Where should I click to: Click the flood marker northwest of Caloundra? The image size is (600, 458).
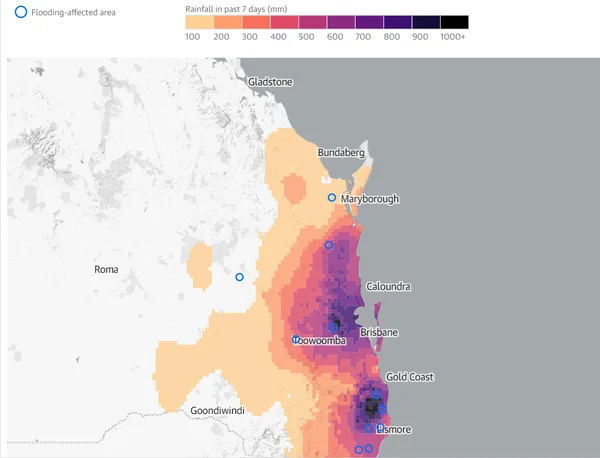pos(328,245)
